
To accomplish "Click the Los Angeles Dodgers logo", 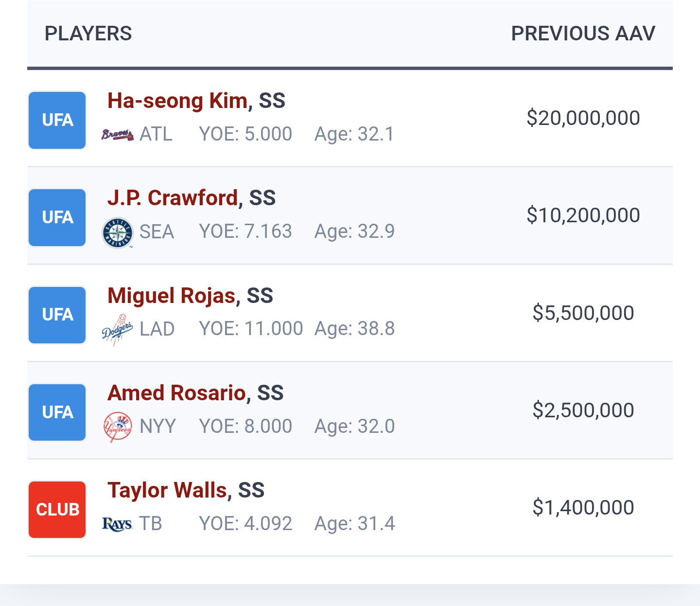I will coord(117,330).
